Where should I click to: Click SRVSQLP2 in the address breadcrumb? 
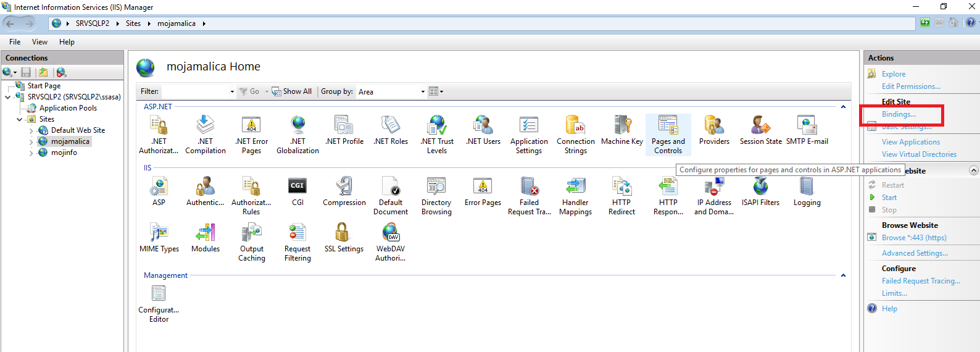93,23
